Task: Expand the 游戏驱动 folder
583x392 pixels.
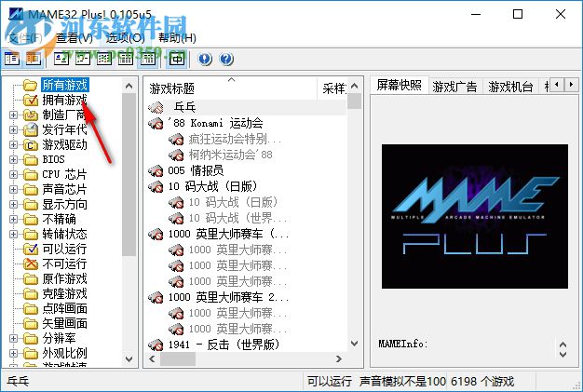Action: (13, 144)
